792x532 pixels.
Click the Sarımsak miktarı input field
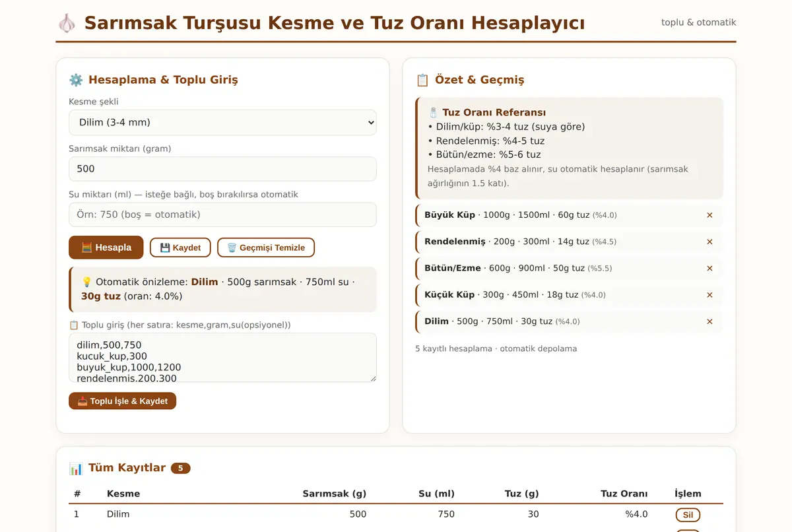coord(222,169)
